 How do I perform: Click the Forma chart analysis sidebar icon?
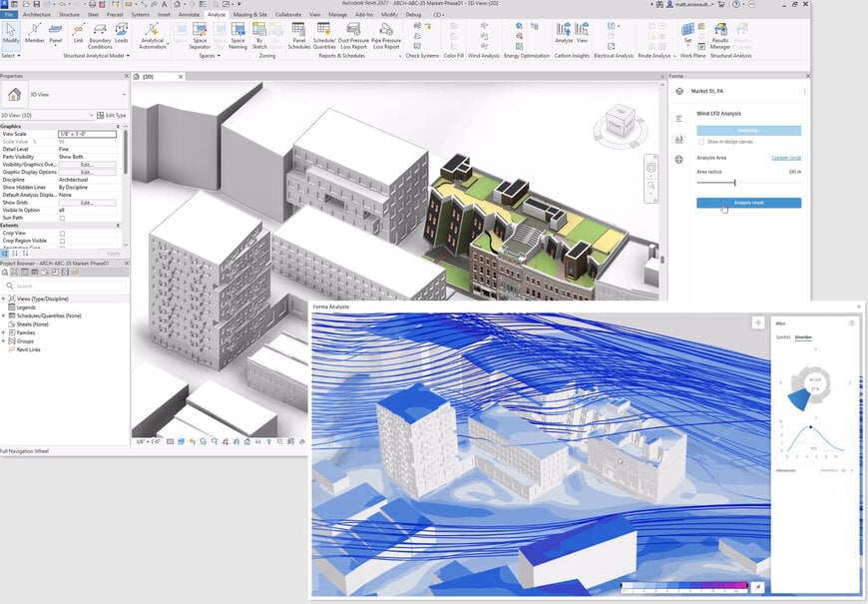point(679,139)
